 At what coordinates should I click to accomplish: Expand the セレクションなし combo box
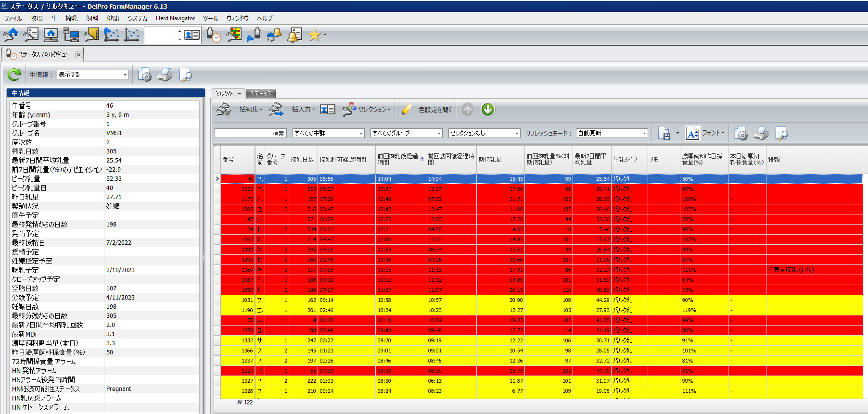[517, 133]
